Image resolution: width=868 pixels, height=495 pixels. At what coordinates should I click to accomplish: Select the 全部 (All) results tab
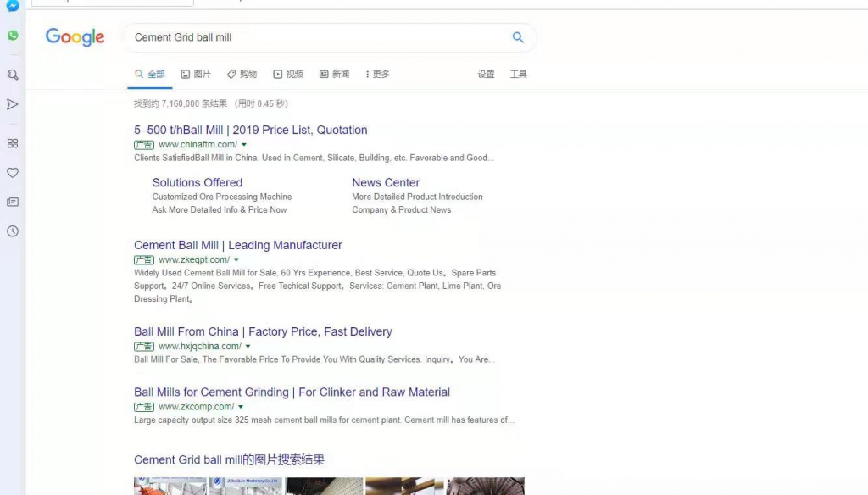[x=149, y=75]
